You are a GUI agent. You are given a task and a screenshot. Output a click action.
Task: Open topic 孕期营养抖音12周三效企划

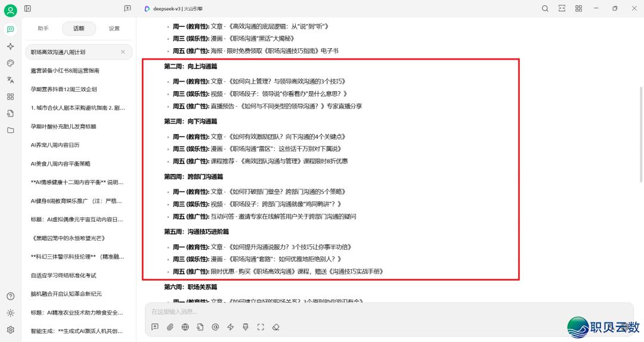pyautogui.click(x=79, y=89)
